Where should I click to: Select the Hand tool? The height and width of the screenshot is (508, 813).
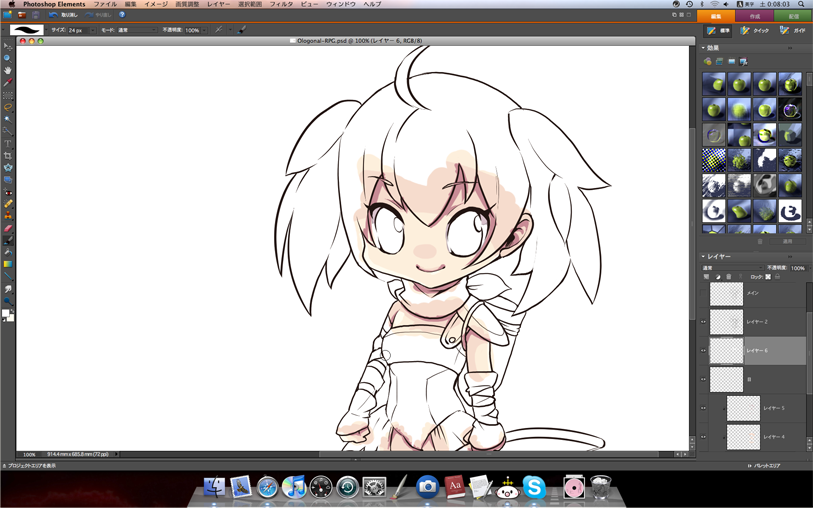[8, 70]
